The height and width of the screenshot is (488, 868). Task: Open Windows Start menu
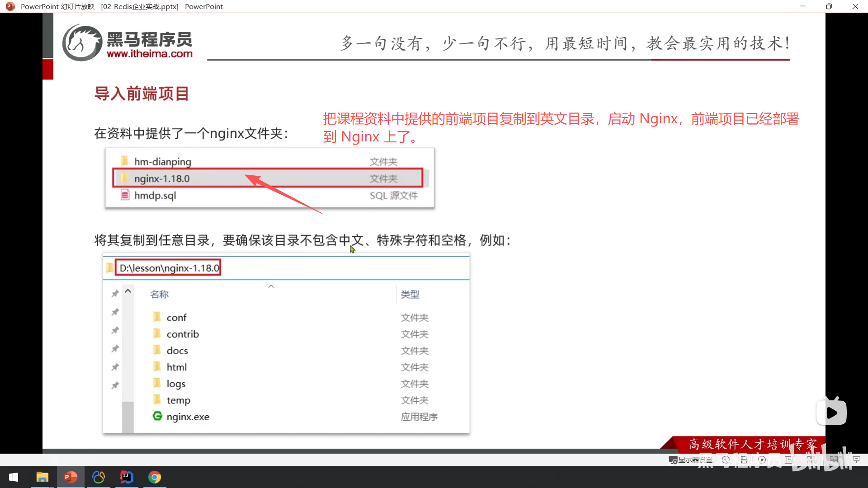pos(14,477)
